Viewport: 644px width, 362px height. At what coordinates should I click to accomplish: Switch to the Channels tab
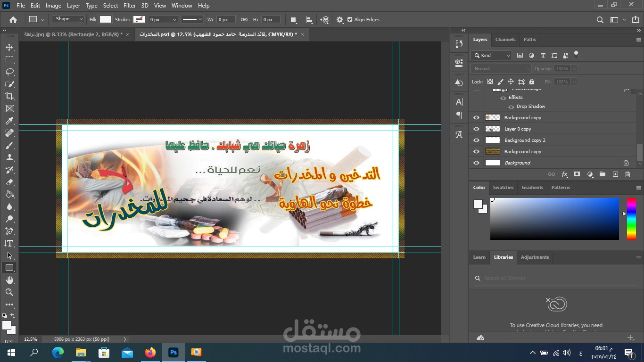(505, 40)
